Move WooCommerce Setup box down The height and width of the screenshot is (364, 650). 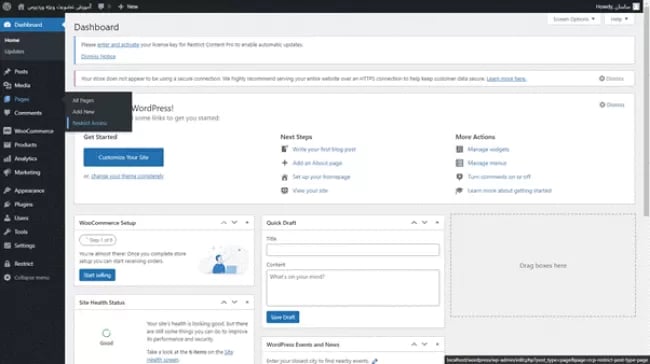pos(235,223)
